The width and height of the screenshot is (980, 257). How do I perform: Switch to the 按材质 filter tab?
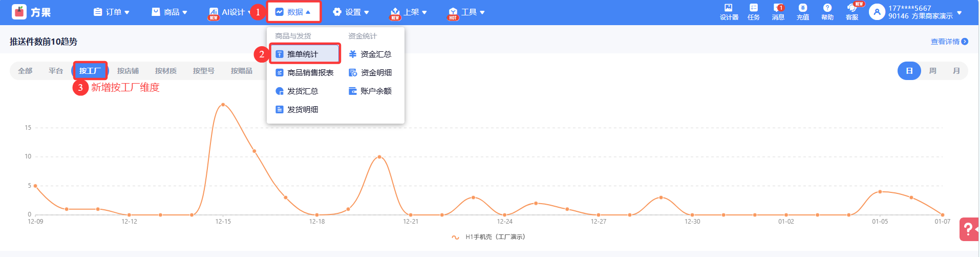(x=166, y=71)
